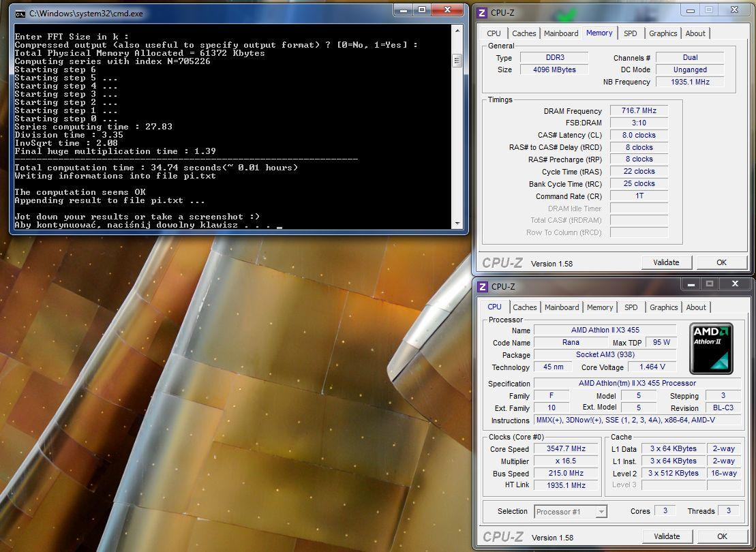The width and height of the screenshot is (756, 552).
Task: Open CPU tab in top CPU-Z window
Action: pyautogui.click(x=494, y=33)
